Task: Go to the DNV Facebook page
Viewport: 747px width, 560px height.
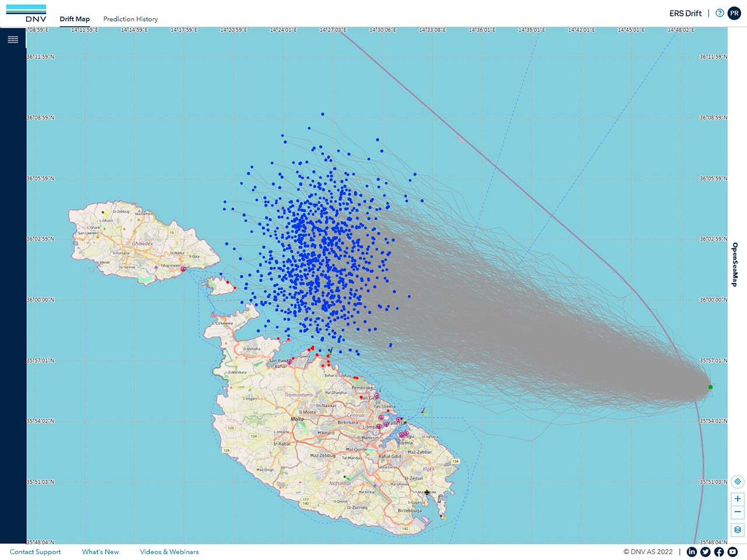Action: click(x=719, y=552)
